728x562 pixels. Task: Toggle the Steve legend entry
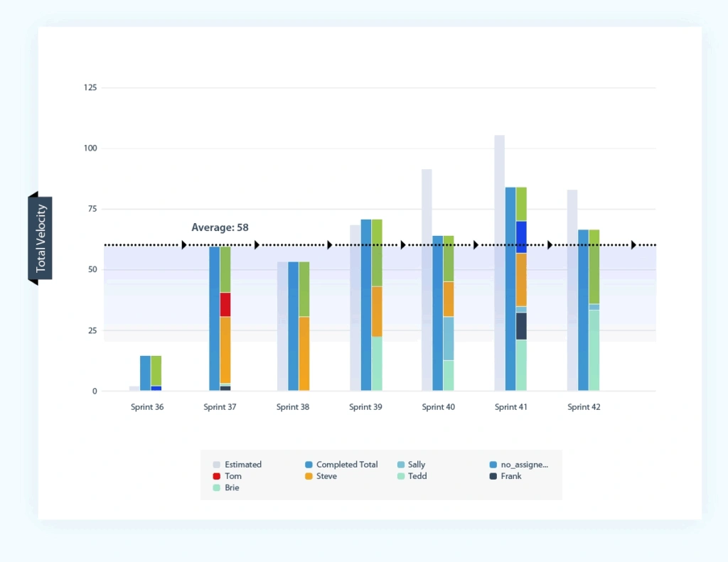click(x=326, y=476)
